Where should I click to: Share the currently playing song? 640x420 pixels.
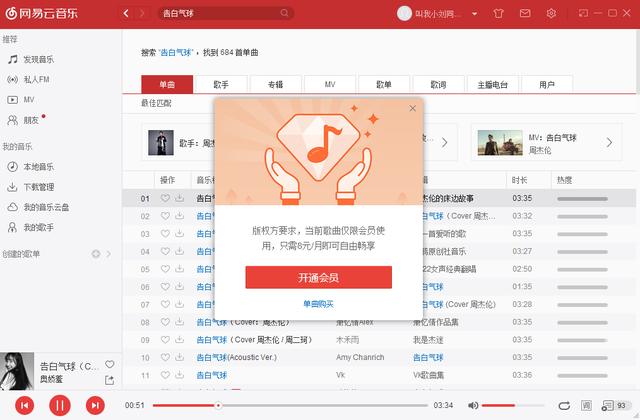tap(109, 380)
